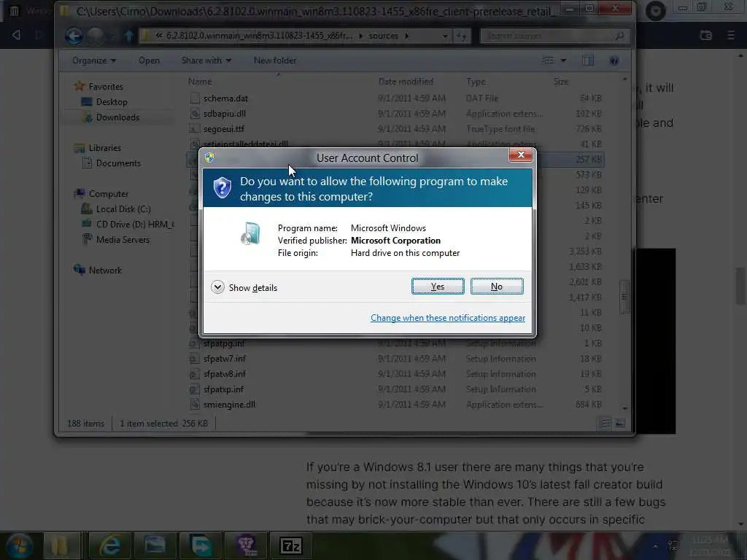Click the Microsoft Windows setup program icon

[x=251, y=233]
